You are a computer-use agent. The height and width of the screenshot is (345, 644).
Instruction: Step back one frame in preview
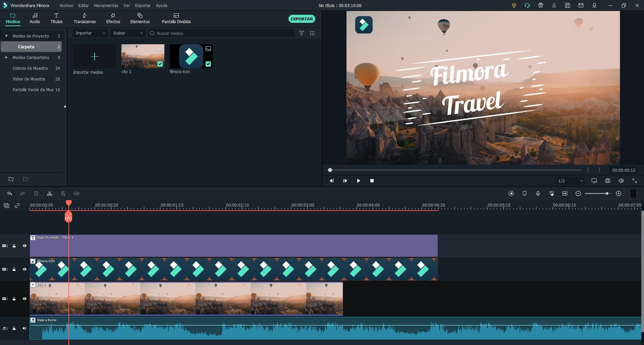tap(332, 181)
